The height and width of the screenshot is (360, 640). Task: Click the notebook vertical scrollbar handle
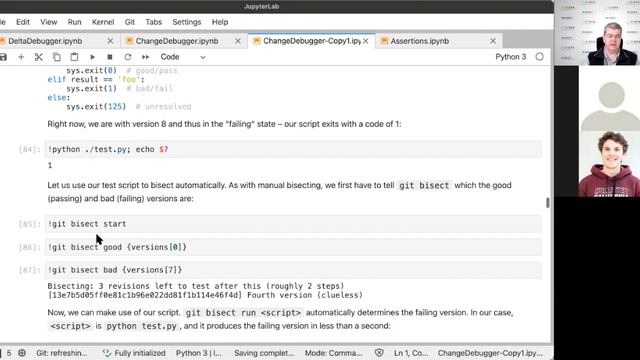(x=547, y=202)
